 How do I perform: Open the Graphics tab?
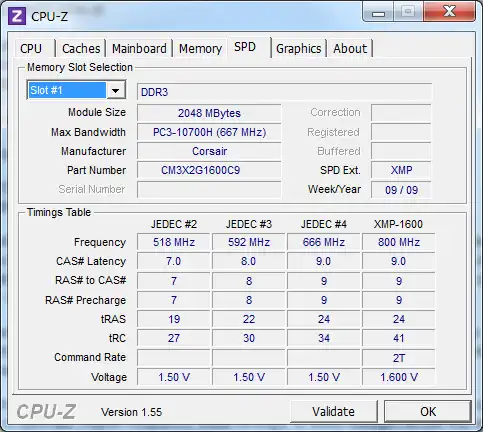pos(299,49)
